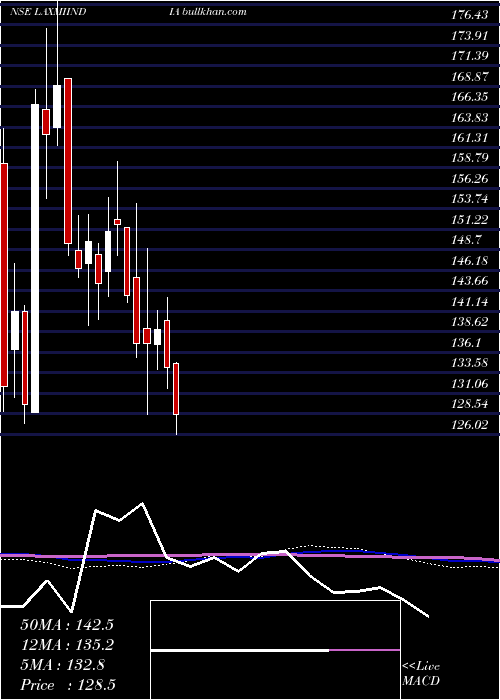Click the 151.22 price axis label

pyautogui.click(x=469, y=220)
